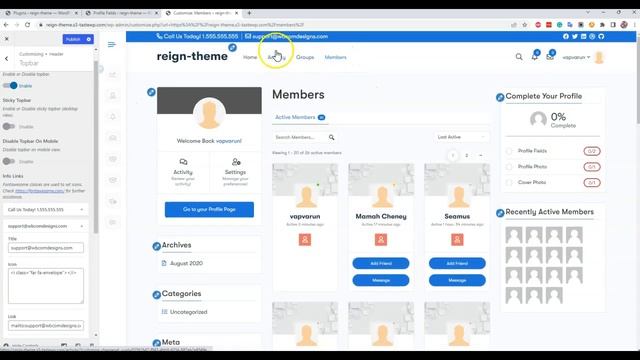Collapse the support@wbcomdesigns.com info link item
Viewport: 640px width, 360px height.
(x=45, y=226)
